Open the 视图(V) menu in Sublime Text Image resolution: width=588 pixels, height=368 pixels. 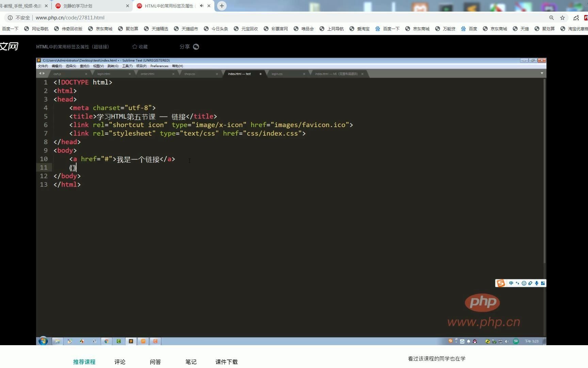click(x=98, y=66)
